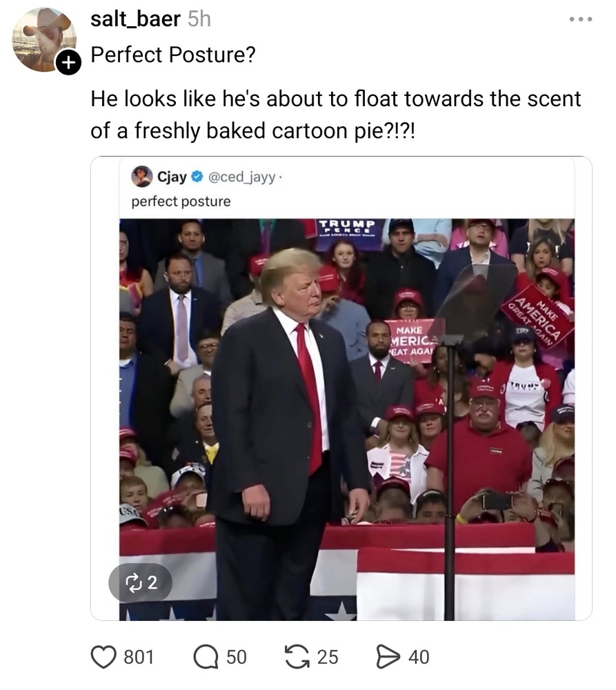Click the Cjay display name
This screenshot has height=690, width=616.
pos(172,177)
